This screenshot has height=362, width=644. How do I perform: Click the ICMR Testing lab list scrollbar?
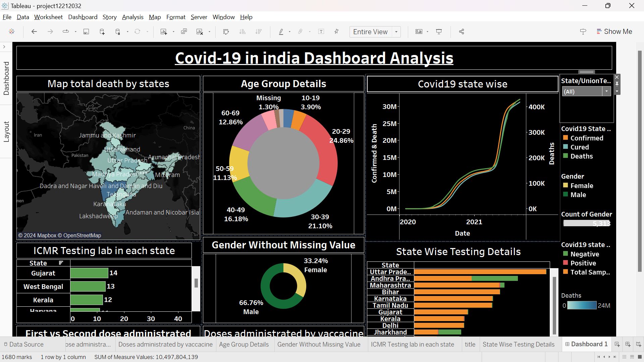(x=196, y=283)
